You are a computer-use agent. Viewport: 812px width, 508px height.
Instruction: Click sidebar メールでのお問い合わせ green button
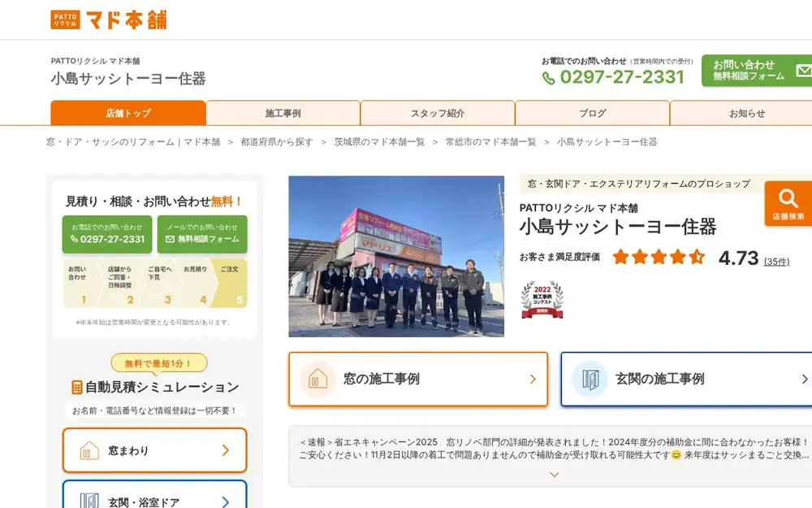(x=202, y=234)
